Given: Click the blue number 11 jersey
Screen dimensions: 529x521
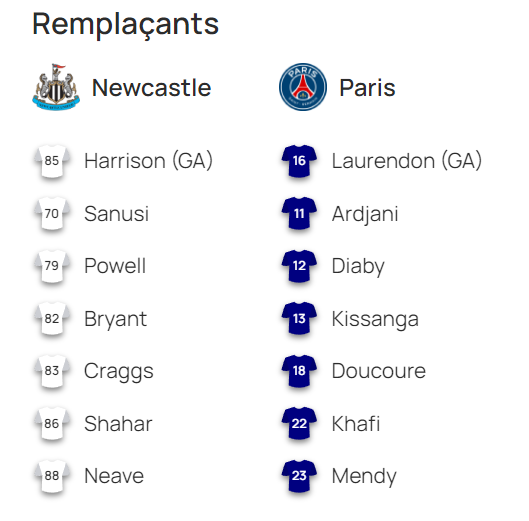Looking at the screenshot, I should point(299,213).
